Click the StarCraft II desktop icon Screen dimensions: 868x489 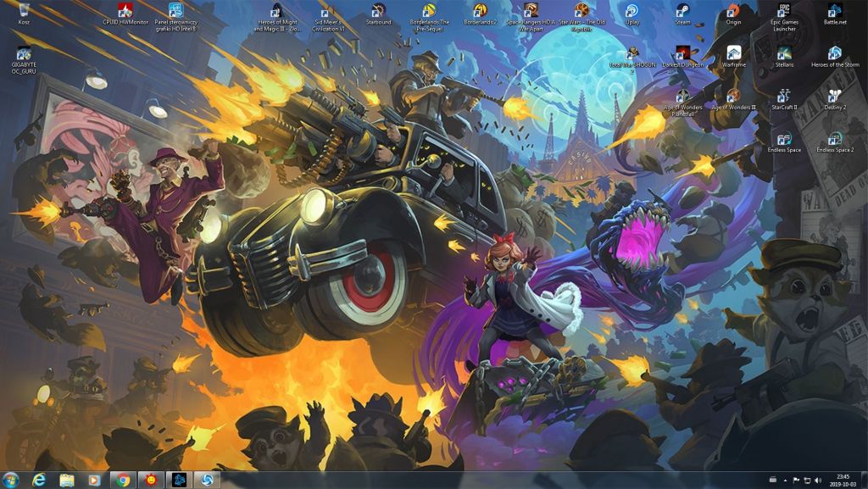(784, 99)
